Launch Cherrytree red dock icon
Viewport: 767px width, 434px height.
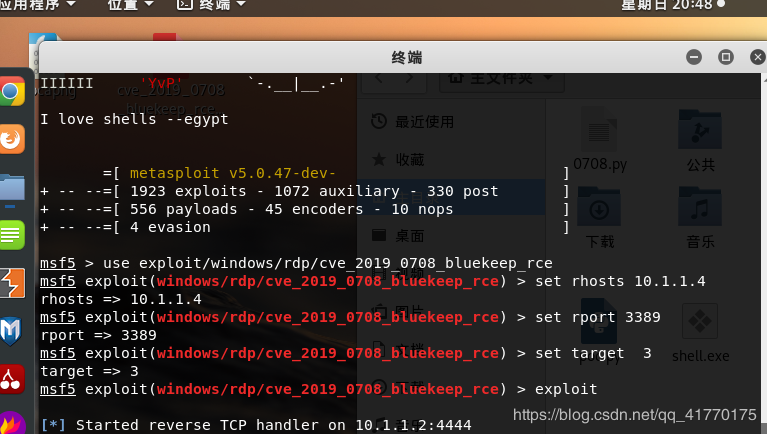pyautogui.click(x=12, y=379)
